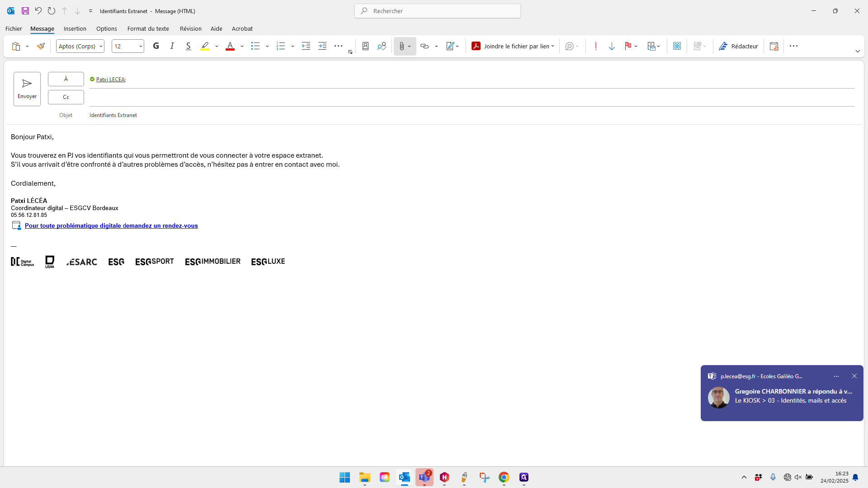
Task: Toggle italic formatting
Action: pos(172,46)
